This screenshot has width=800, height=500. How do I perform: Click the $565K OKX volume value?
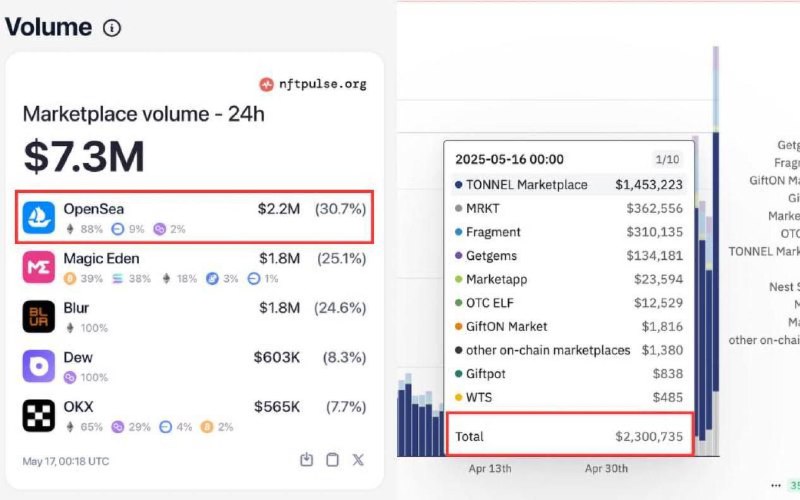(277, 407)
